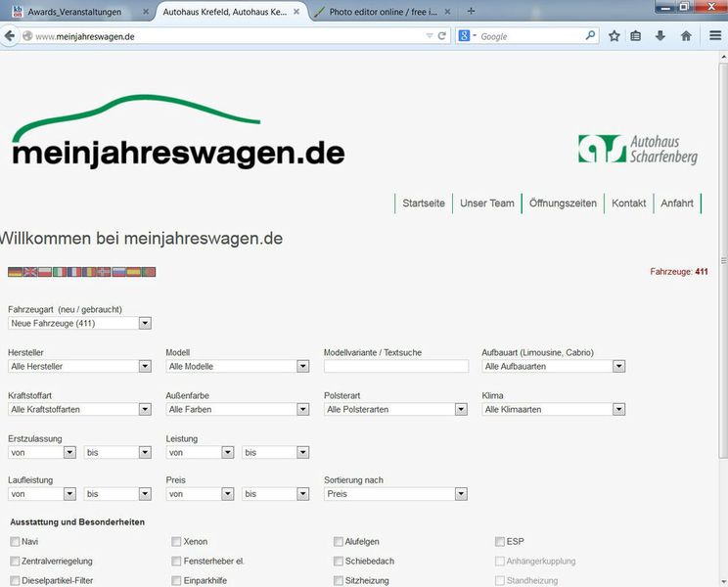Click the browser back arrow
728x587 pixels.
9,36
